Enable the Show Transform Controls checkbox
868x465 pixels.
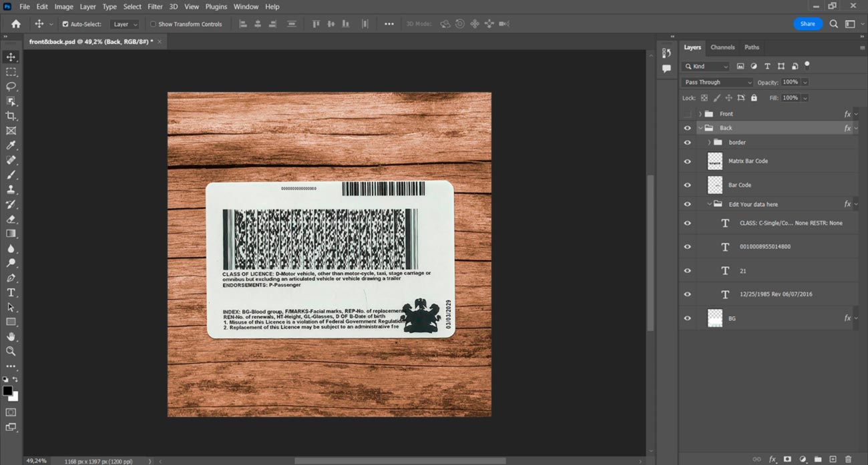click(x=153, y=24)
